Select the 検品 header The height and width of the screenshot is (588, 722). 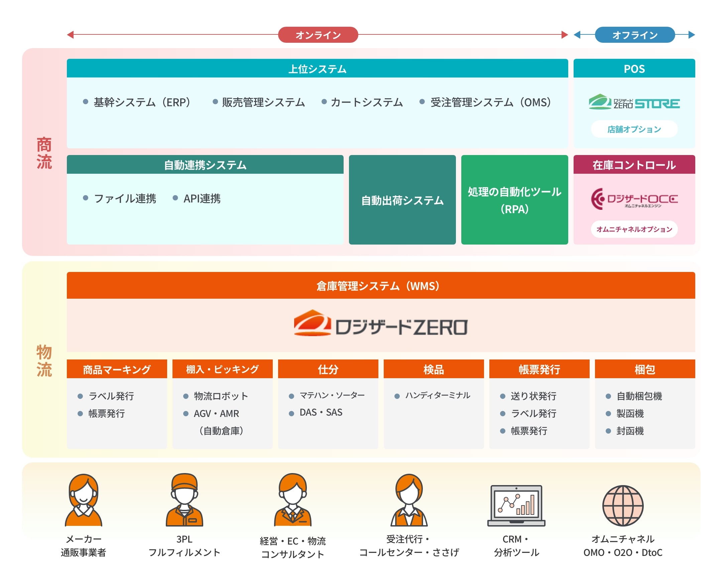coord(434,369)
